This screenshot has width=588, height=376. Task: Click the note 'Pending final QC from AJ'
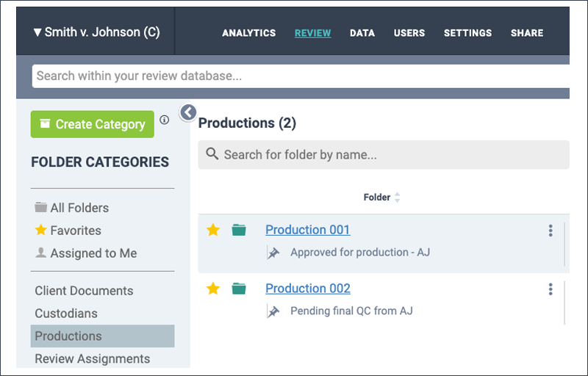coord(351,311)
